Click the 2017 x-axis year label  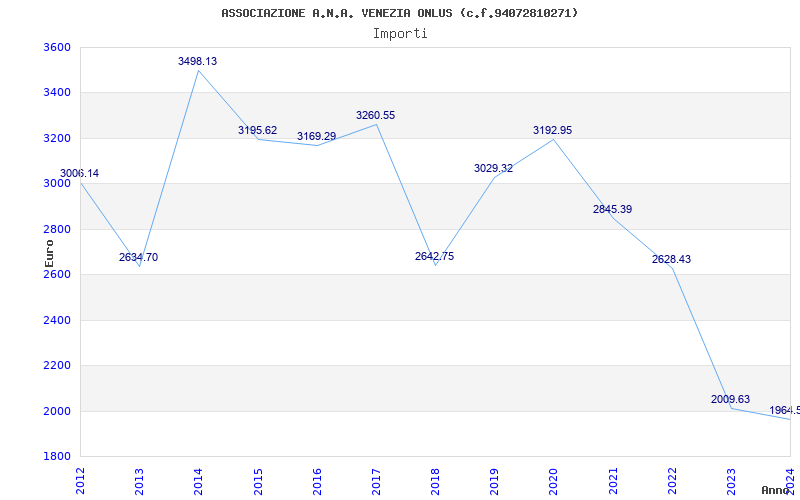pos(376,481)
